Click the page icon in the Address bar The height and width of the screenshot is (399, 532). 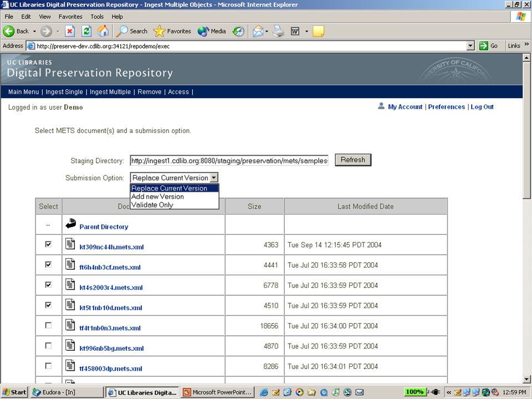click(x=31, y=46)
